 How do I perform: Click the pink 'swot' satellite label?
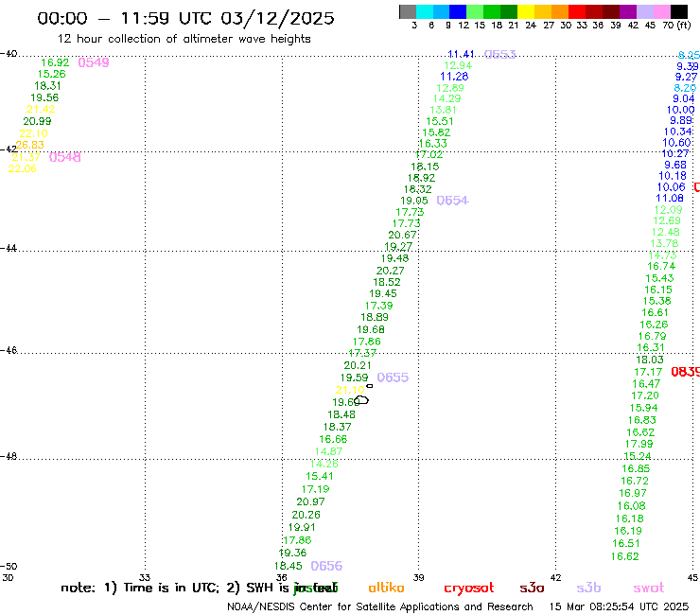point(649,588)
